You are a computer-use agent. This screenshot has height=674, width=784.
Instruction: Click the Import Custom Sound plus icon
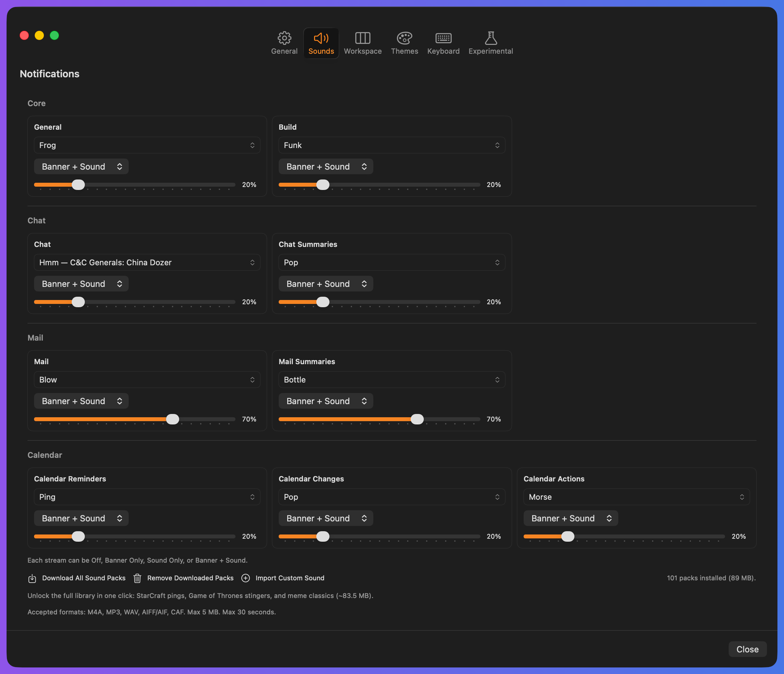tap(246, 578)
